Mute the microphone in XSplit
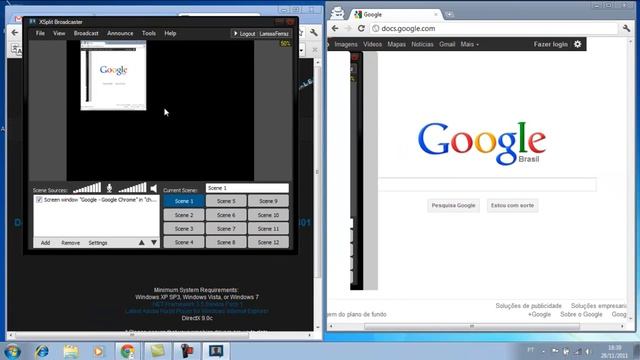 pyautogui.click(x=109, y=188)
